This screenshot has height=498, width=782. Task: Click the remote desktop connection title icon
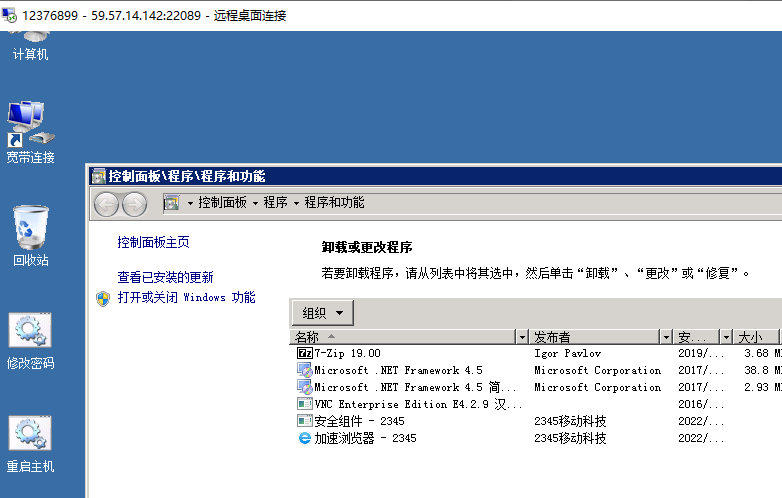(9, 15)
